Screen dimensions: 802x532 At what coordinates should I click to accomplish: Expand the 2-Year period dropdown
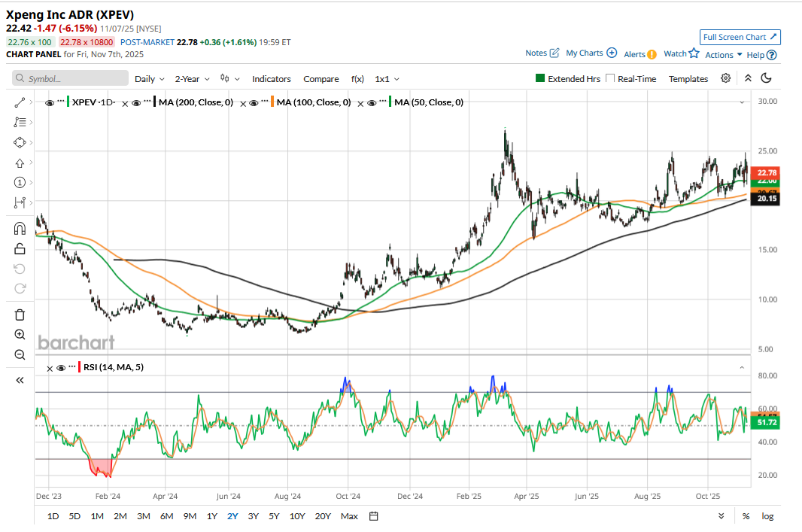191,79
